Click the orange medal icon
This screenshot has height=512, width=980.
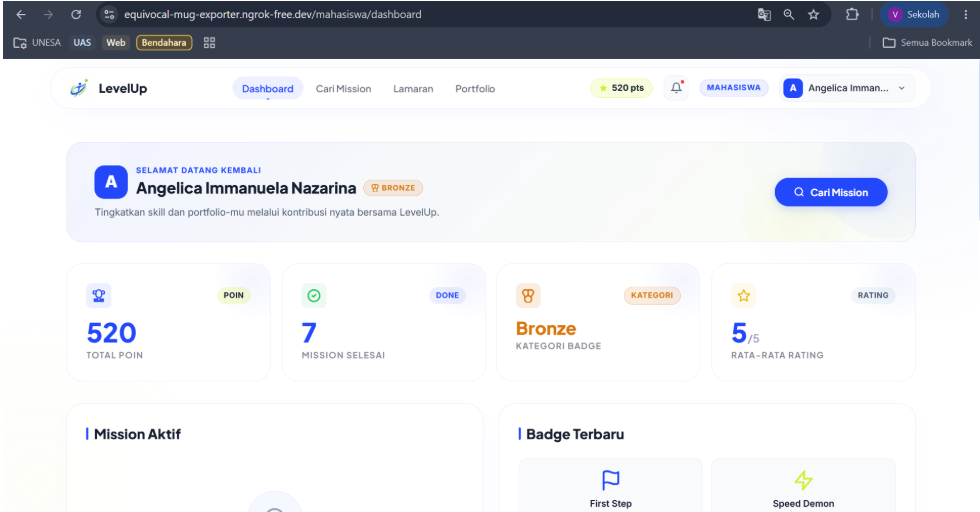(528, 296)
